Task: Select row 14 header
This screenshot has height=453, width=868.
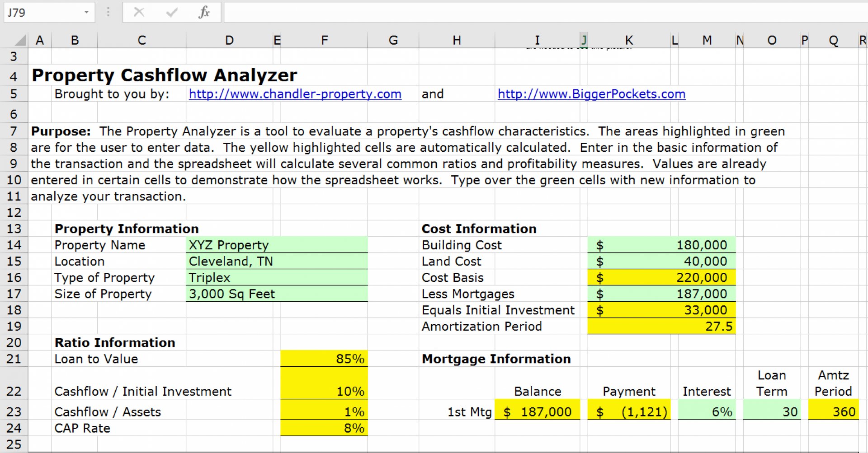Action: coord(14,245)
